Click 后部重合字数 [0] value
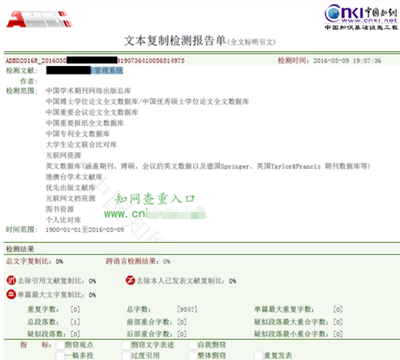Viewport: 400px width, 360px height. pos(182,334)
